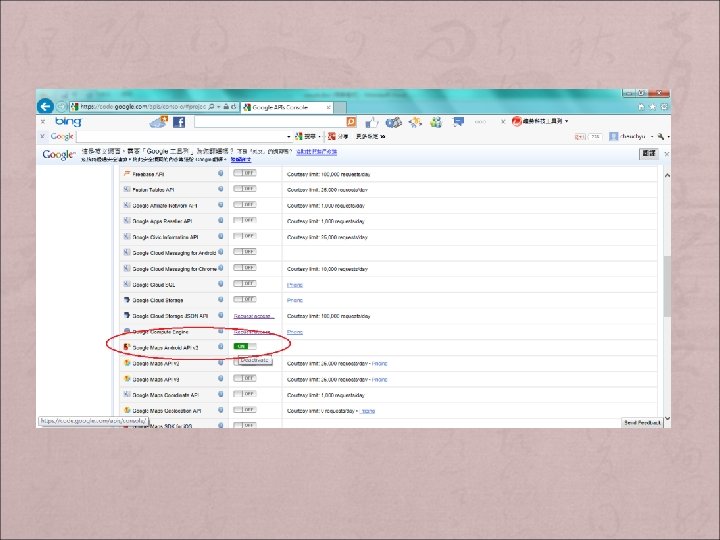Click the page vertical scrollbar thumb
This screenshot has width=720, height=540.
[x=667, y=286]
